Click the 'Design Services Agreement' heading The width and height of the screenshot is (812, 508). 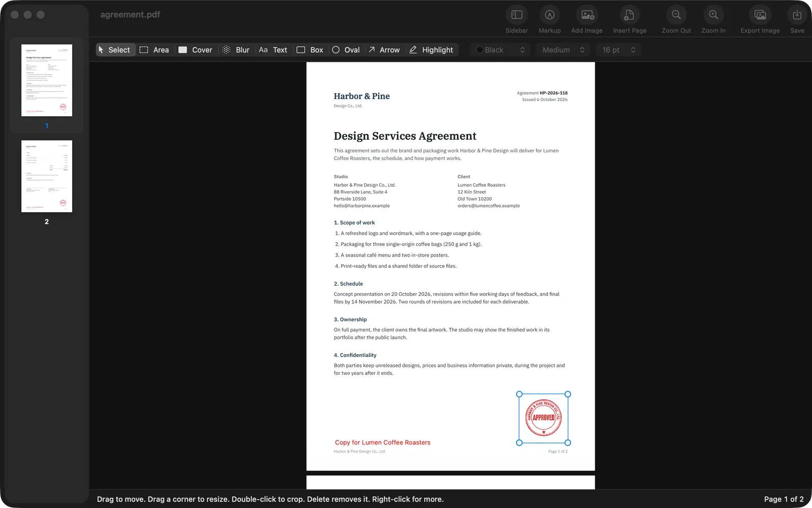coord(405,136)
